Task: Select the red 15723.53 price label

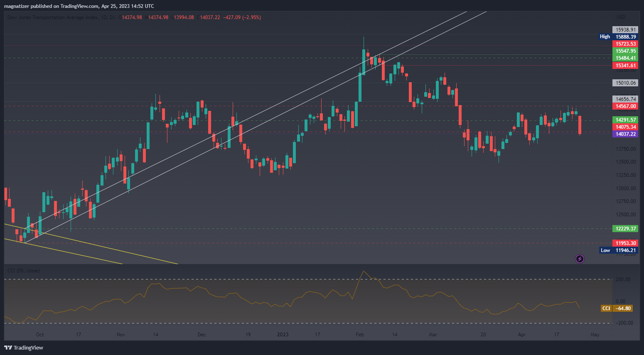Action: (625, 44)
